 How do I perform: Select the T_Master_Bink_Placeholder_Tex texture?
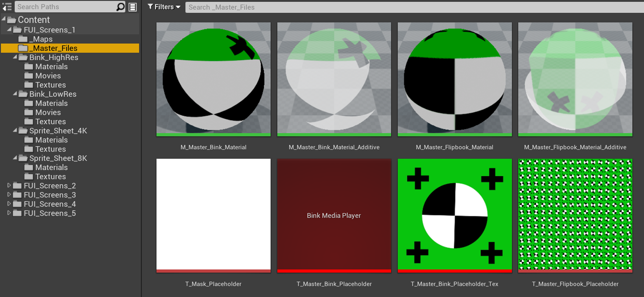pyautogui.click(x=454, y=215)
